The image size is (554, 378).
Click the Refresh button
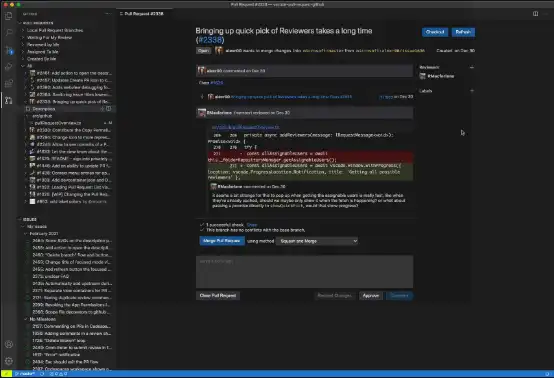tap(463, 32)
